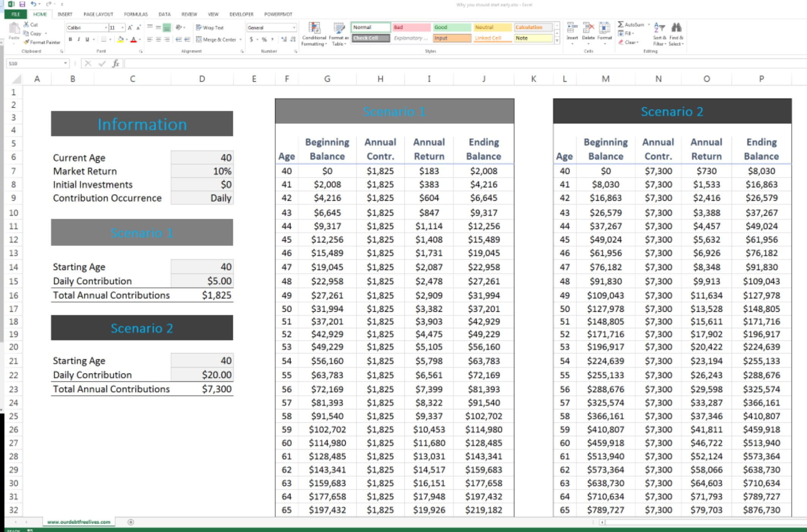Toggle Italic formatting

point(79,39)
